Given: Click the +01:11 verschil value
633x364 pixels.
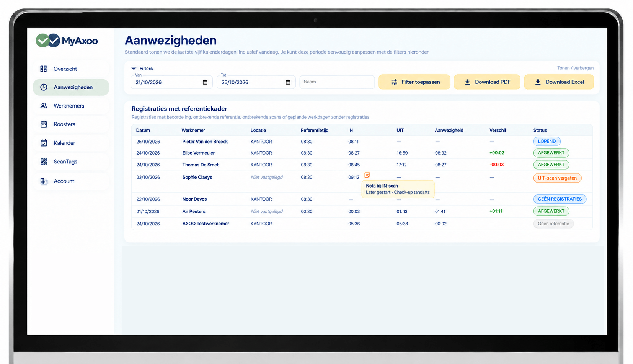Looking at the screenshot, I should coord(496,211).
